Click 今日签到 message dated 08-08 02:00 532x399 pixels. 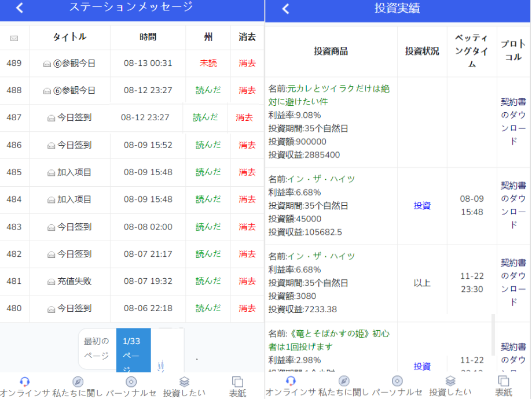pos(74,227)
